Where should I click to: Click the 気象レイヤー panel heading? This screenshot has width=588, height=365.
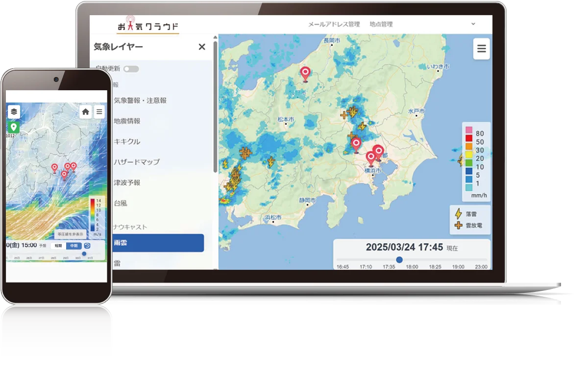tap(118, 47)
